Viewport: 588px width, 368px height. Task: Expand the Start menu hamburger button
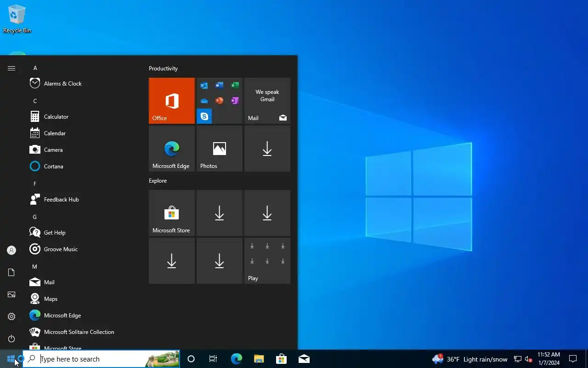[x=11, y=68]
